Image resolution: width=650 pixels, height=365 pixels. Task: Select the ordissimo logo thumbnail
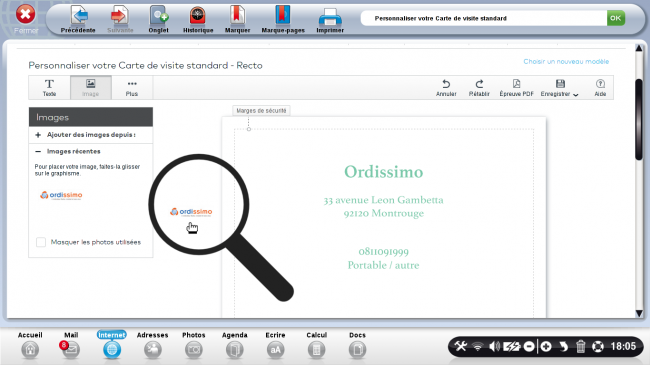pyautogui.click(x=61, y=195)
